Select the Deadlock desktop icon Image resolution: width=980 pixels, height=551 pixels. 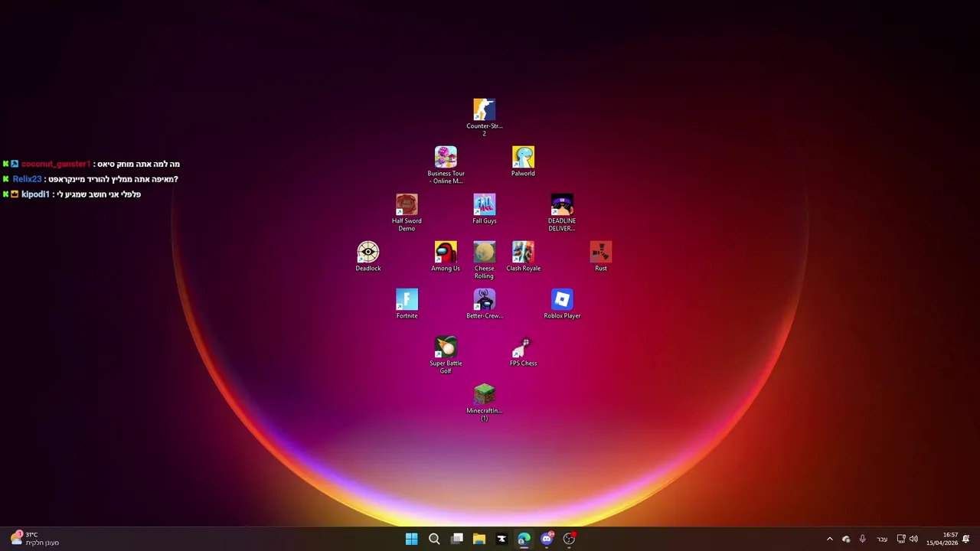tap(367, 256)
